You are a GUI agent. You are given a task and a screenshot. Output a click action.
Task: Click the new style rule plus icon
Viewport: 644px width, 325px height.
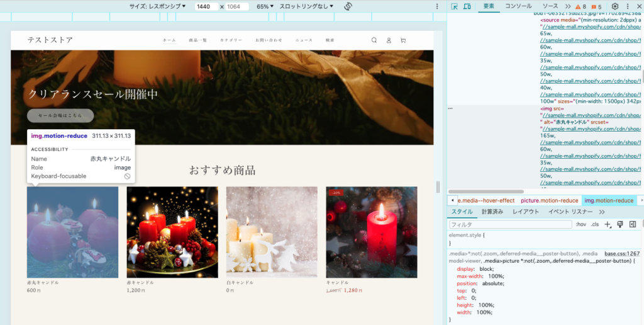(608, 224)
